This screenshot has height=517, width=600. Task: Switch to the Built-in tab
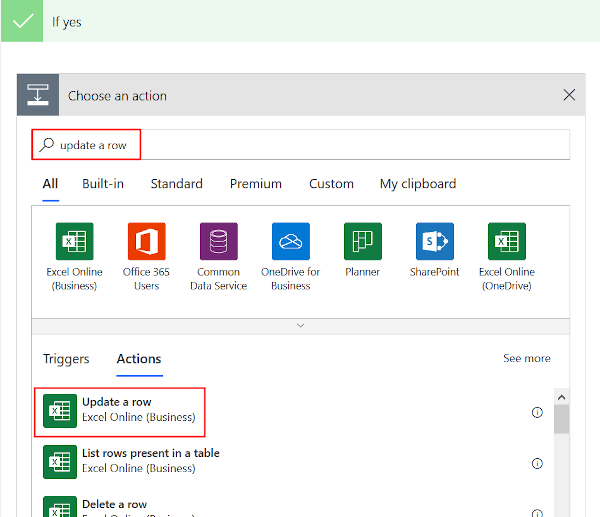(103, 184)
